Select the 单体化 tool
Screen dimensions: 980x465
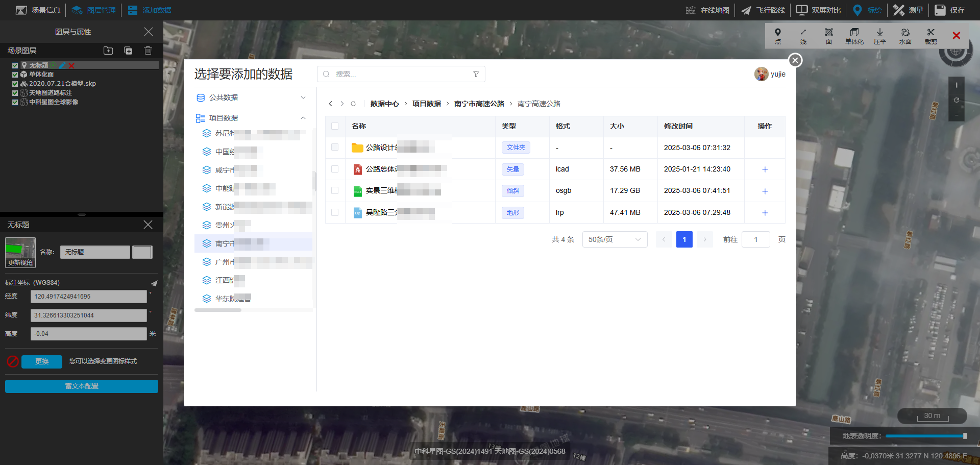tap(854, 36)
